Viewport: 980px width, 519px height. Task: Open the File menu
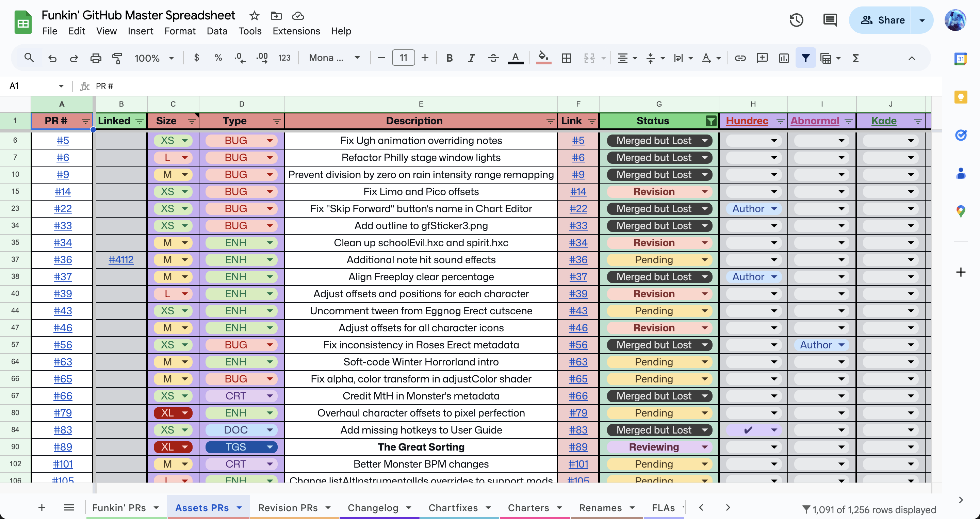click(x=49, y=31)
